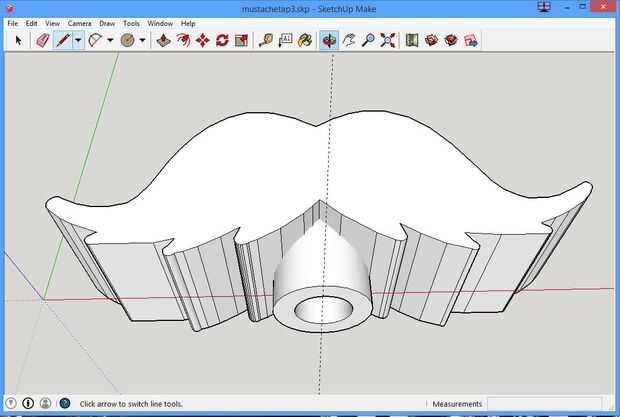The height and width of the screenshot is (417, 620).
Task: Click the model credits info icon
Action: pyautogui.click(x=28, y=403)
